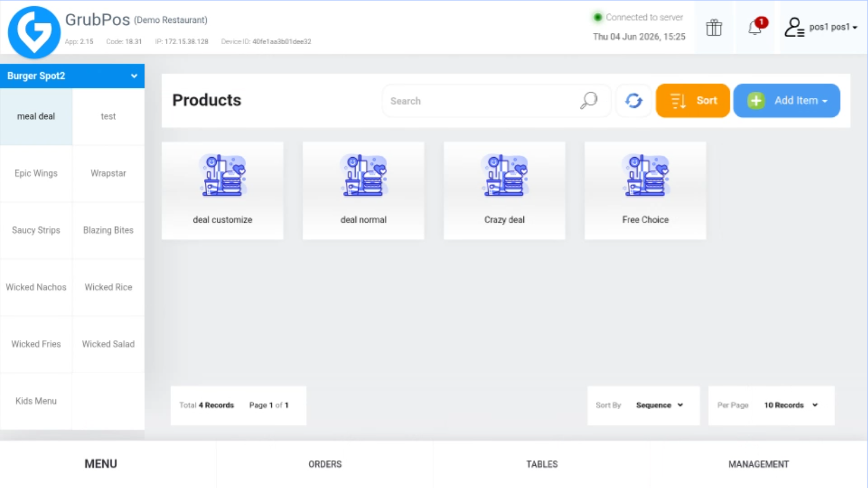Screen dimensions: 868x488
Task: Click the Device ID value text
Action: point(282,41)
